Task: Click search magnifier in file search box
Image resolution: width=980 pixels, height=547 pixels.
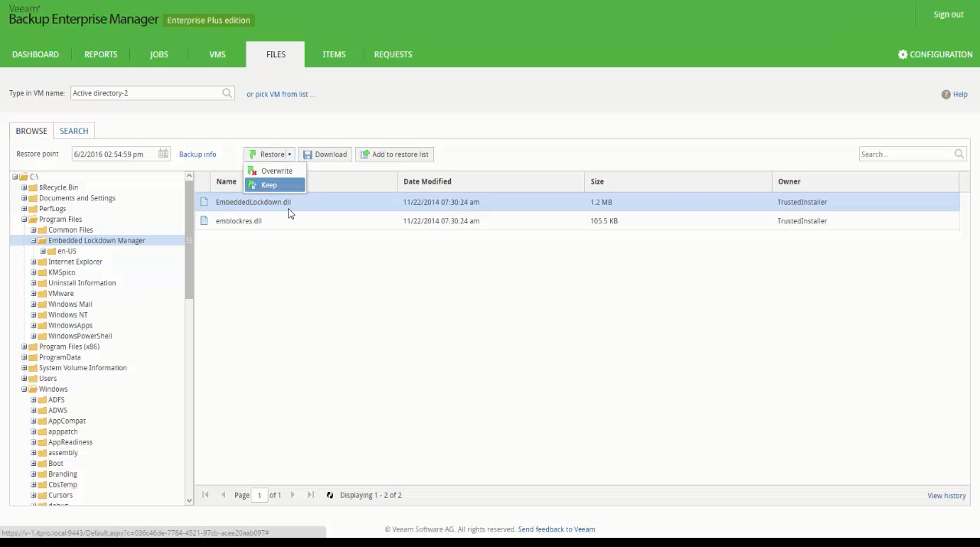Action: coord(959,155)
